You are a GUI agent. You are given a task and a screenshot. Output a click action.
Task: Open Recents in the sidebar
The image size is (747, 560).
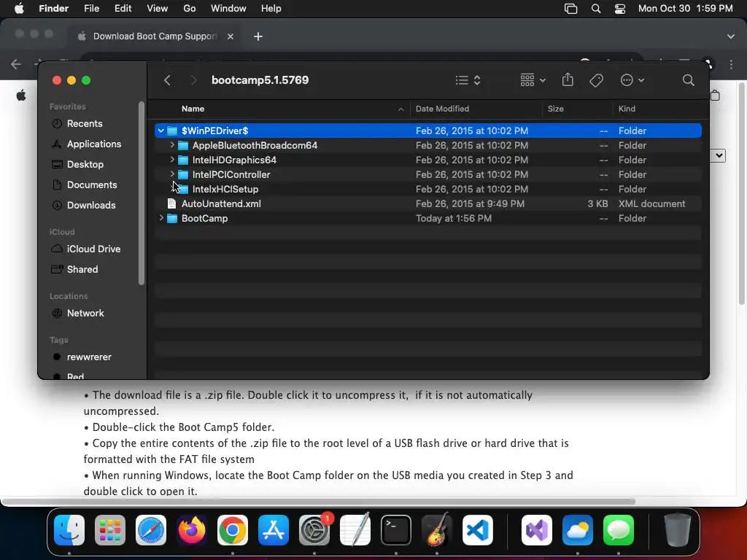point(85,123)
